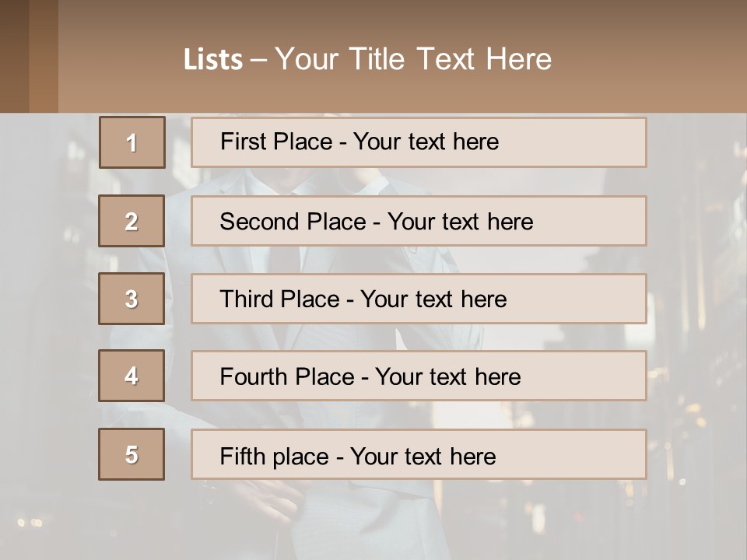Click the "First Place - Your text here" field
Image resolution: width=747 pixels, height=560 pixels.
419,142
